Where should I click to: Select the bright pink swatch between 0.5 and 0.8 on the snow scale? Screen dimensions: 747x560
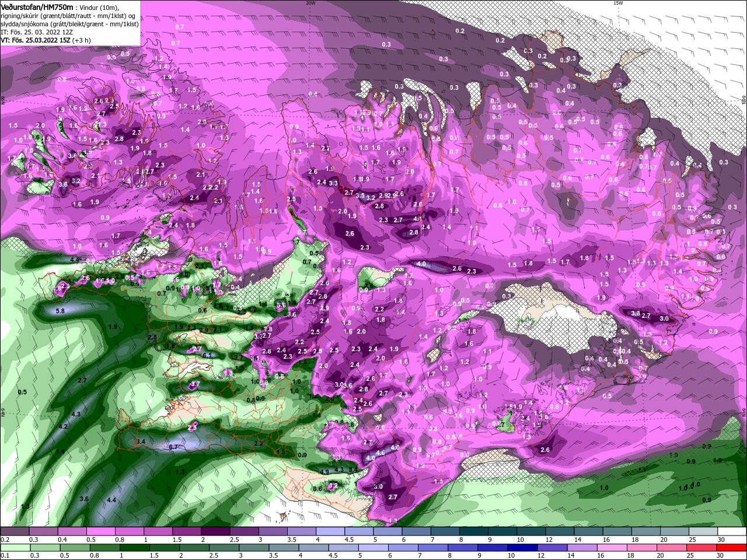pos(100,531)
